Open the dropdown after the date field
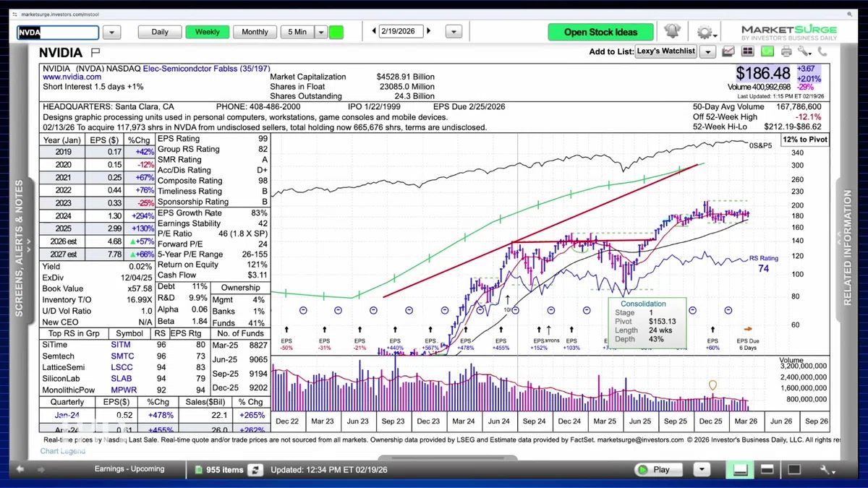 (x=454, y=32)
